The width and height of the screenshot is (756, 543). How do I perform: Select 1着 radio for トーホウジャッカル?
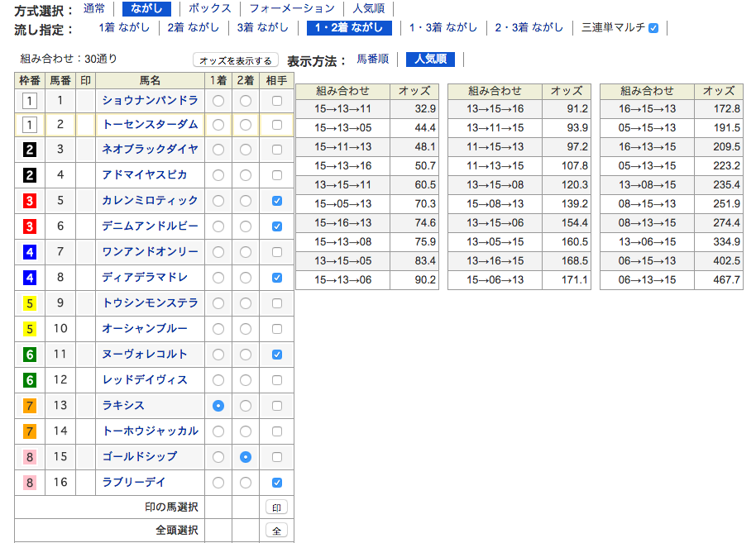[218, 431]
